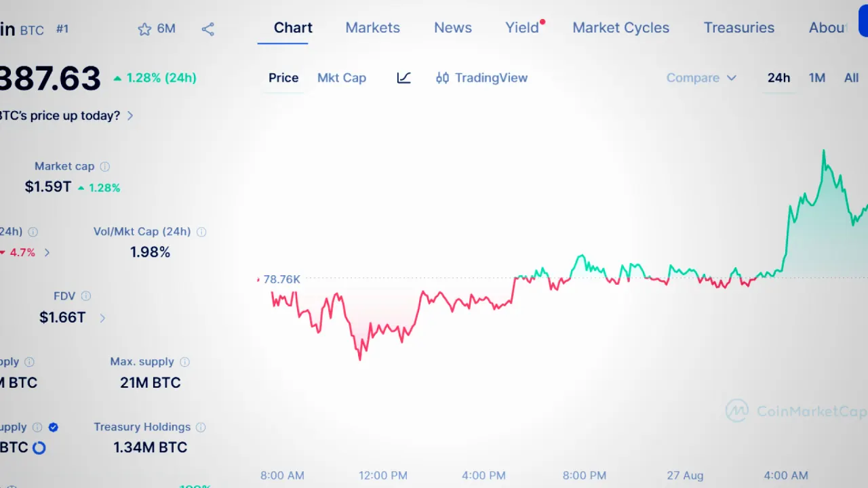Screen dimensions: 868x488
Task: Click the 78.76K price marker
Action: [x=281, y=279]
